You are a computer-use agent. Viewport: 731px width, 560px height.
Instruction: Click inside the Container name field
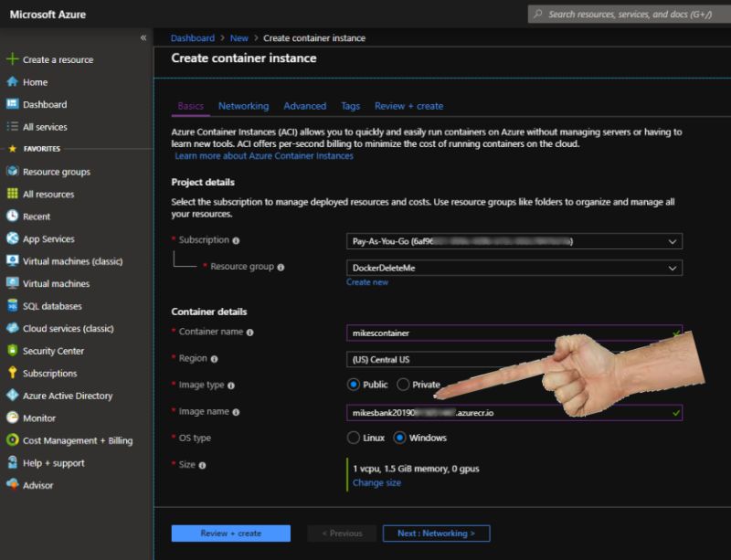[429, 332]
